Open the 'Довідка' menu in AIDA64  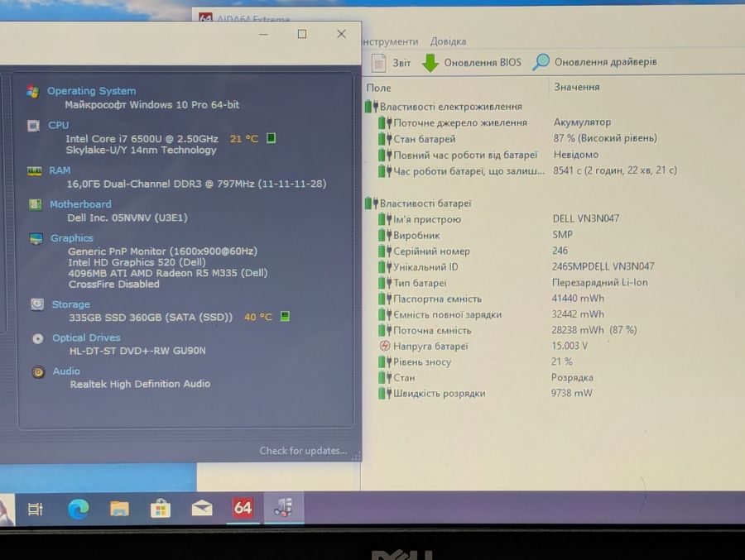coord(448,41)
